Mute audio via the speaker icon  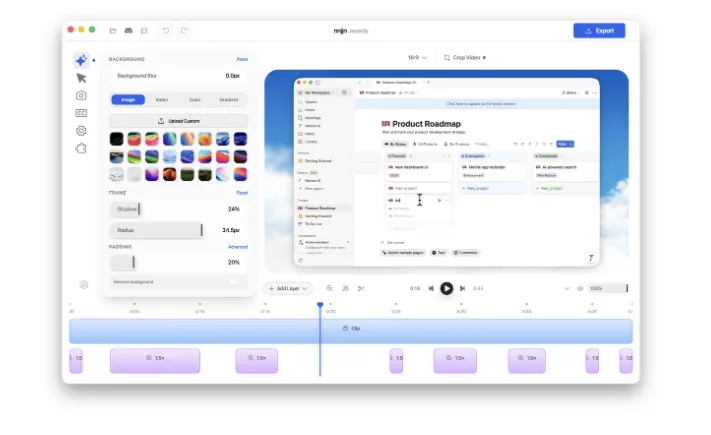[x=580, y=288]
